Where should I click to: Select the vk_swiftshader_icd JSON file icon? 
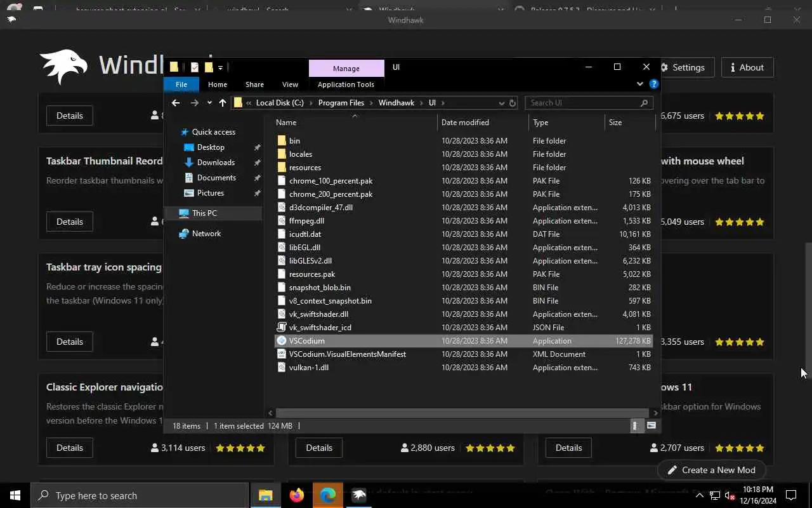[282, 328]
